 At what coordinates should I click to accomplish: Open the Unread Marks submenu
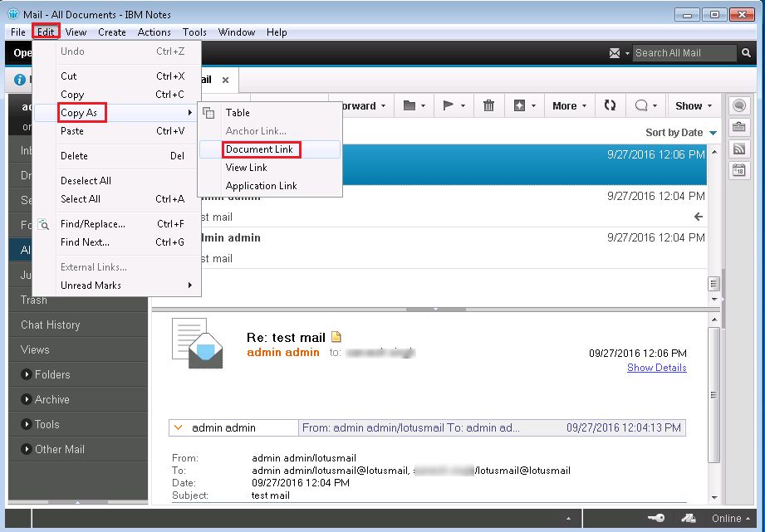pos(117,286)
